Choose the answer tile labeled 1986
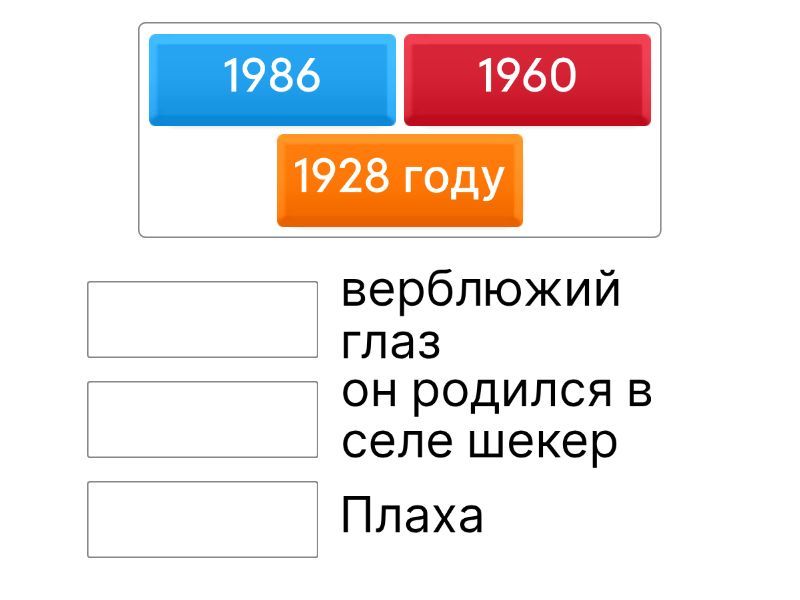Image resolution: width=800 pixels, height=600 pixels. coord(272,79)
